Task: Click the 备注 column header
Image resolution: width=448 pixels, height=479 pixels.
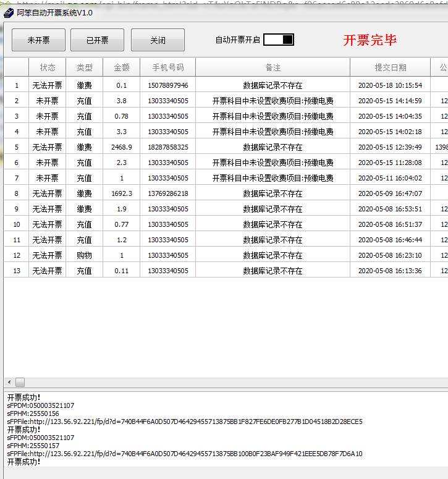Action: pos(273,67)
